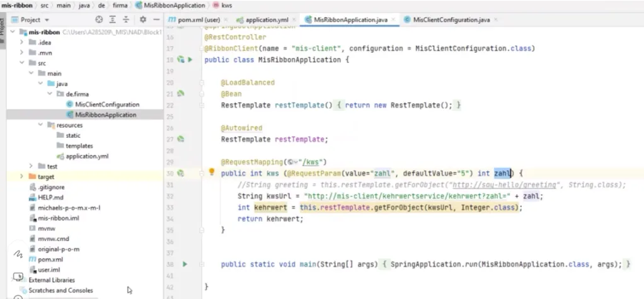This screenshot has height=299, width=644.
Task: Switch to the MisClientConfiguration.java tab
Action: tap(451, 20)
